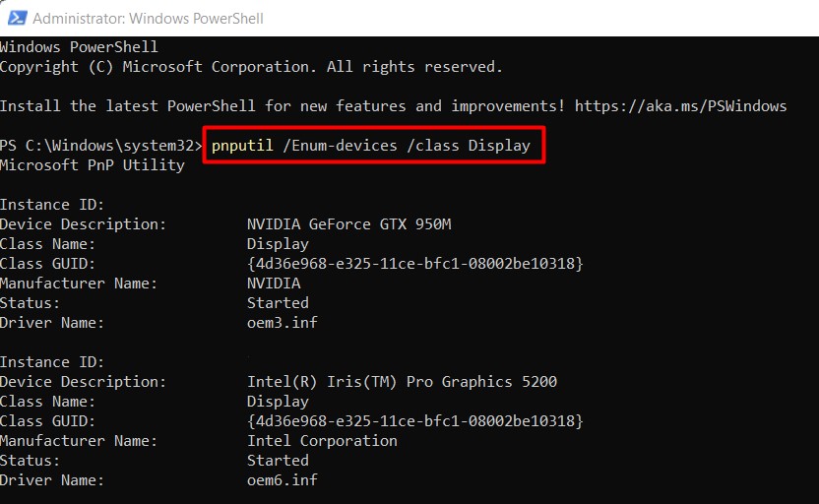Click the Administrator: Windows PowerShell title text
Viewport: 819px width, 504px height.
coord(148,19)
